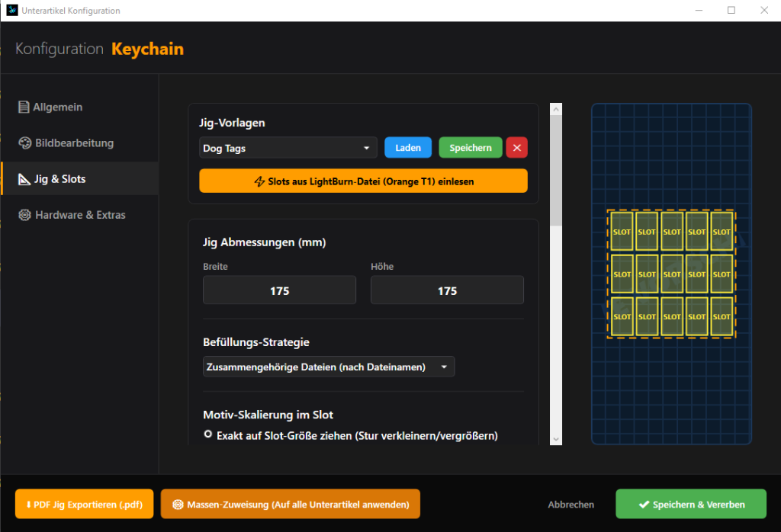Click the gear icon in Massen-Zuweisung button
The width and height of the screenshot is (781, 532).
[x=178, y=505]
